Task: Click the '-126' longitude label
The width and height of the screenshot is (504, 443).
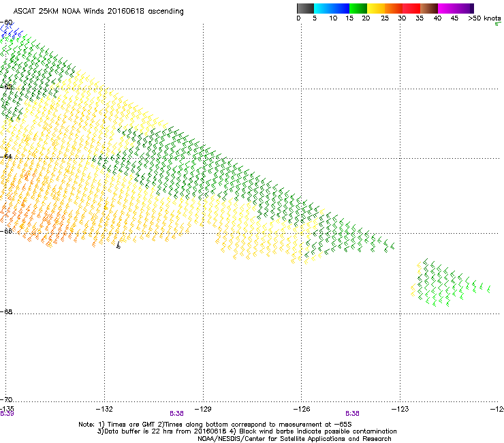Action: click(x=302, y=409)
